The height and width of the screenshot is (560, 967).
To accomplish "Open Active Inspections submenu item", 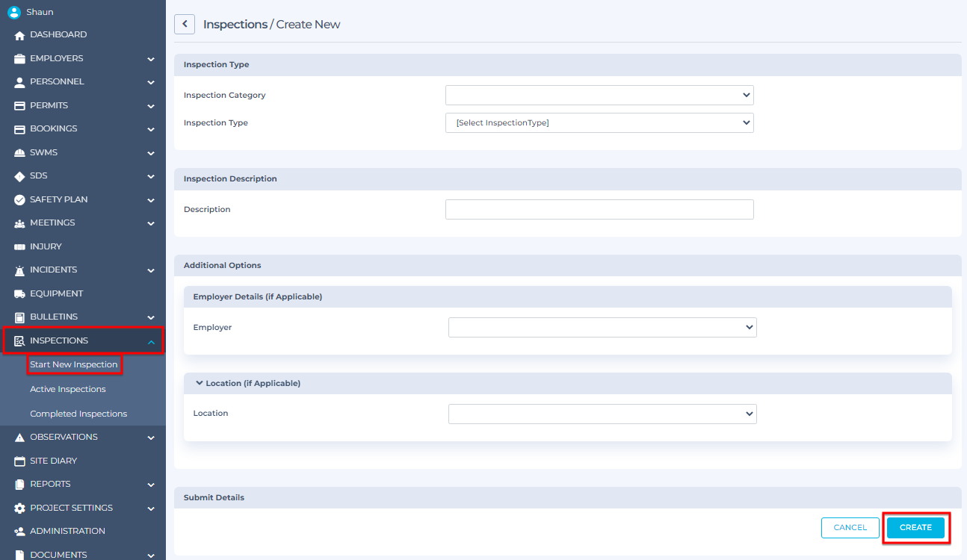I will 68,389.
